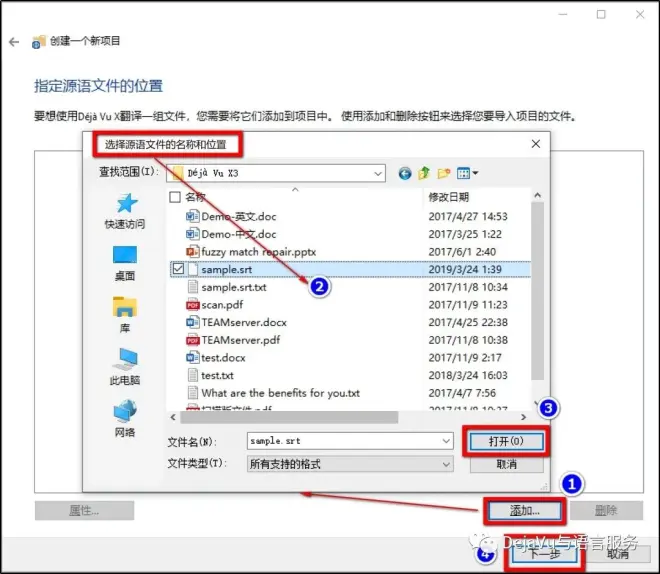The image size is (660, 574).
Task: Open the view menu icon
Action: tap(467, 173)
